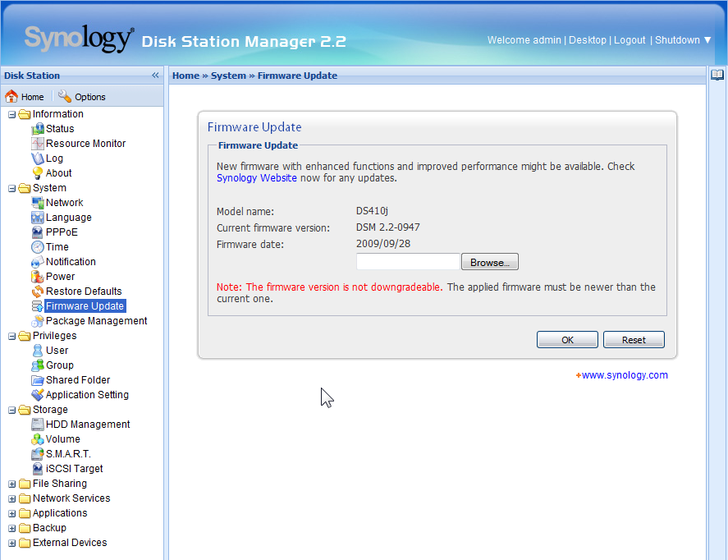Go to Desktop in header
Screen dimensions: 728x560
click(x=588, y=40)
